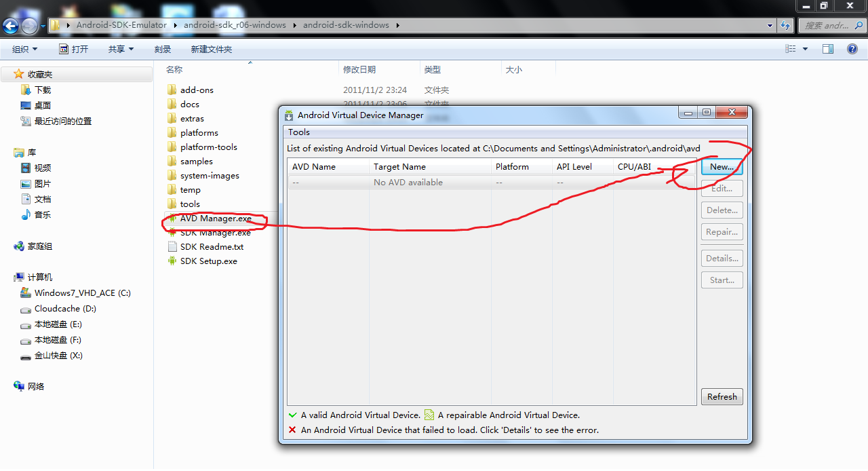Sort files by 名称 column header
This screenshot has width=868, height=471.
pos(251,69)
